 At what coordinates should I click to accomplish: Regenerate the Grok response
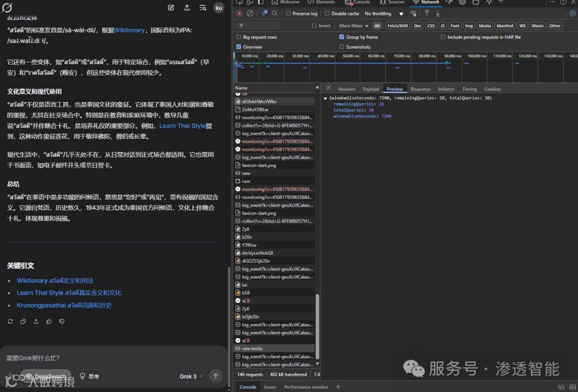10,321
